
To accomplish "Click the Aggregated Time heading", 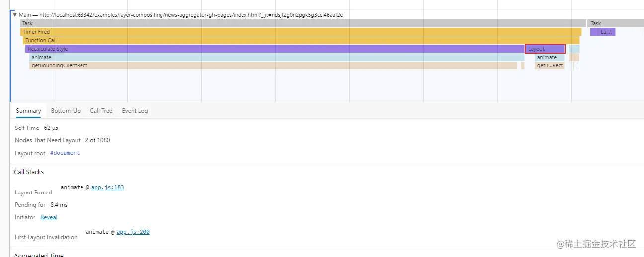I will point(39,255).
